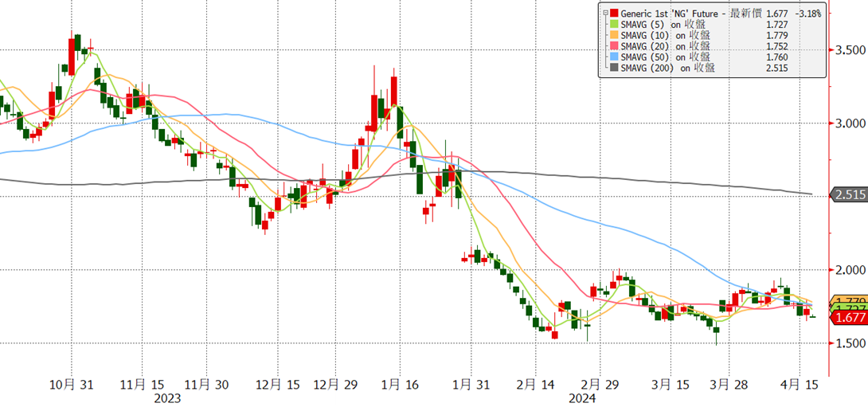
Task: Click the orange SMAVG (10) color swatch
Action: coord(615,35)
